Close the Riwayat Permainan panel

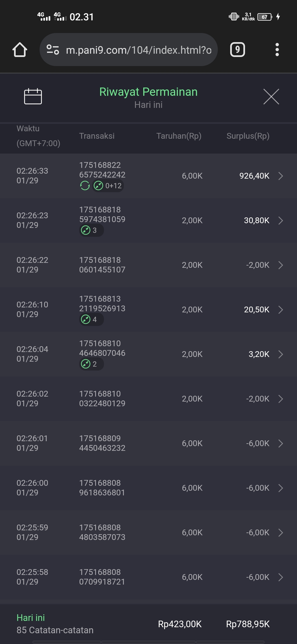coord(271,97)
